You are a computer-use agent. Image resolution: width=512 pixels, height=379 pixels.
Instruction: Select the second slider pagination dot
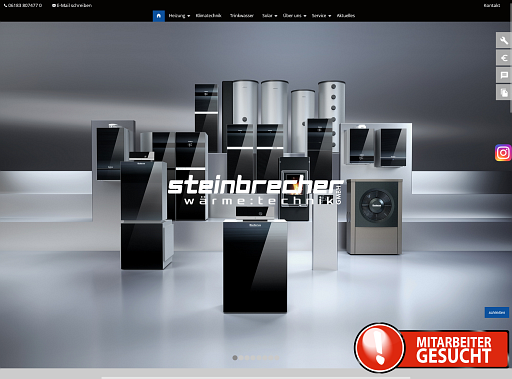pyautogui.click(x=241, y=358)
